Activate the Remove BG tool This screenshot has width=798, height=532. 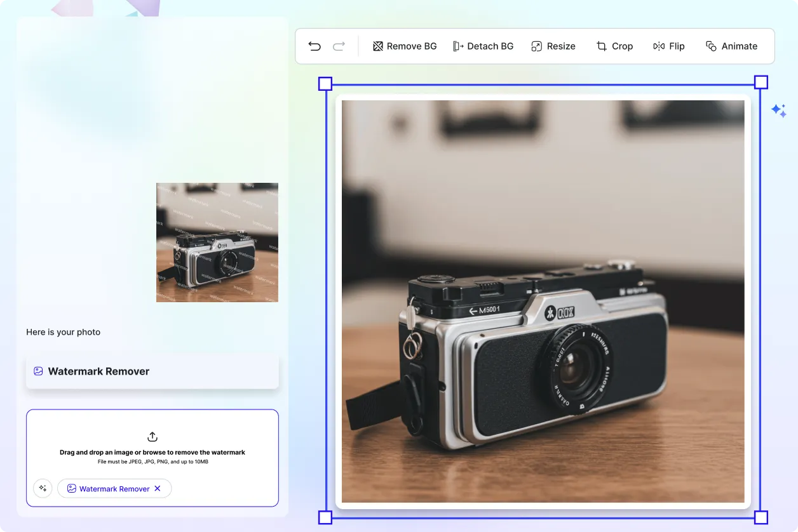(404, 46)
